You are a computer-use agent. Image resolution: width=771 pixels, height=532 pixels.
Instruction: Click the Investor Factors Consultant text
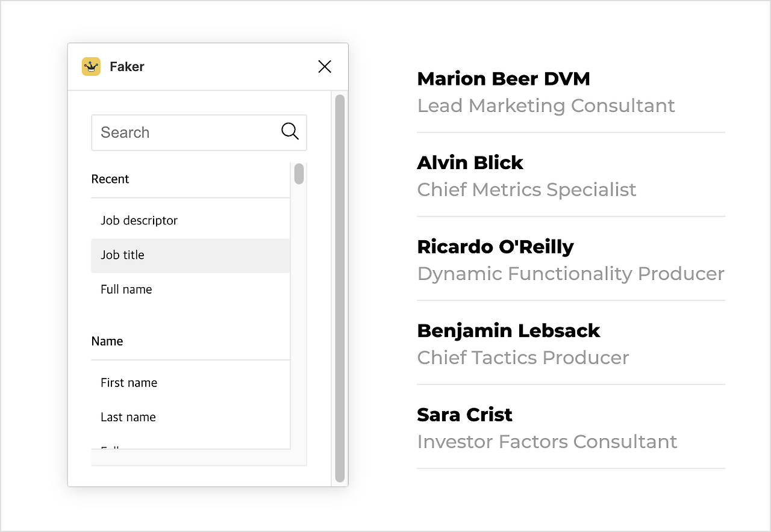coord(547,442)
